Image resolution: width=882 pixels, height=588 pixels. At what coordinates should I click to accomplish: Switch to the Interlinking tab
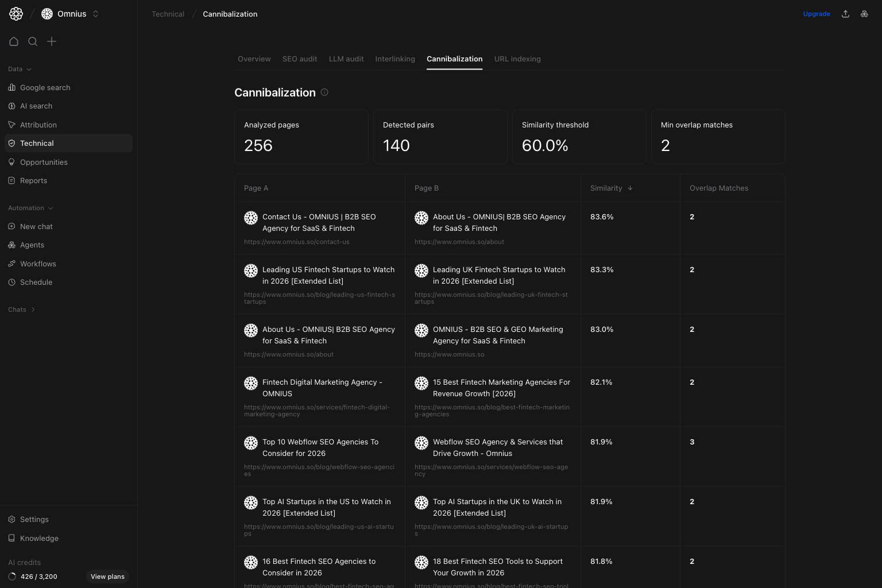point(395,59)
